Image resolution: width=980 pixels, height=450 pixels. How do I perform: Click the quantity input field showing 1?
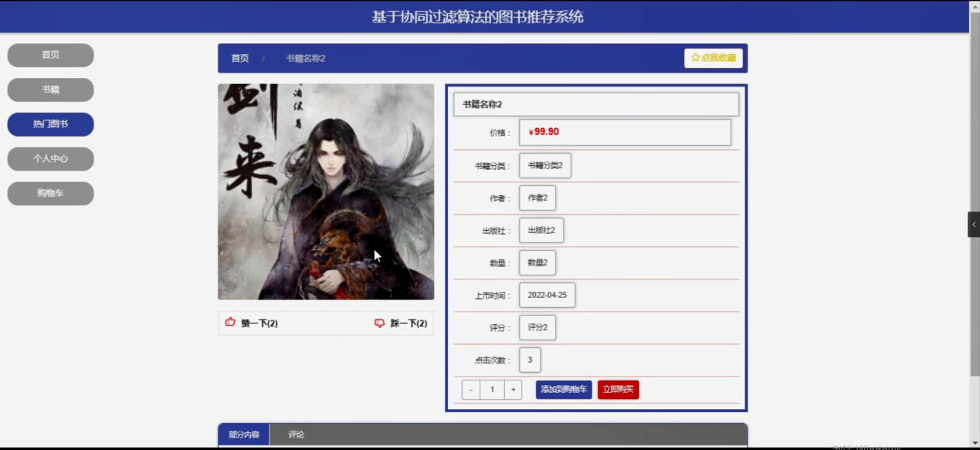point(492,390)
